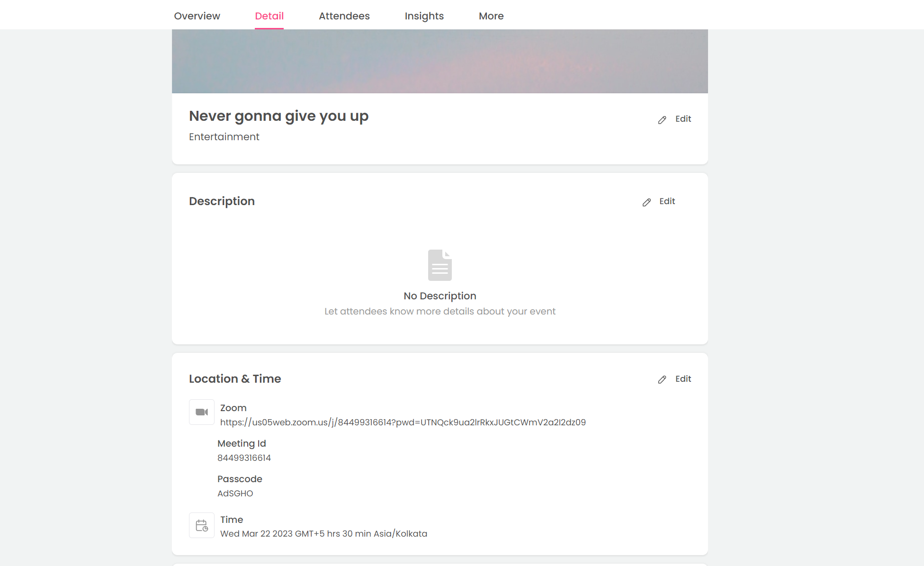This screenshot has height=566, width=924.
Task: Edit Location & Time details
Action: click(683, 379)
